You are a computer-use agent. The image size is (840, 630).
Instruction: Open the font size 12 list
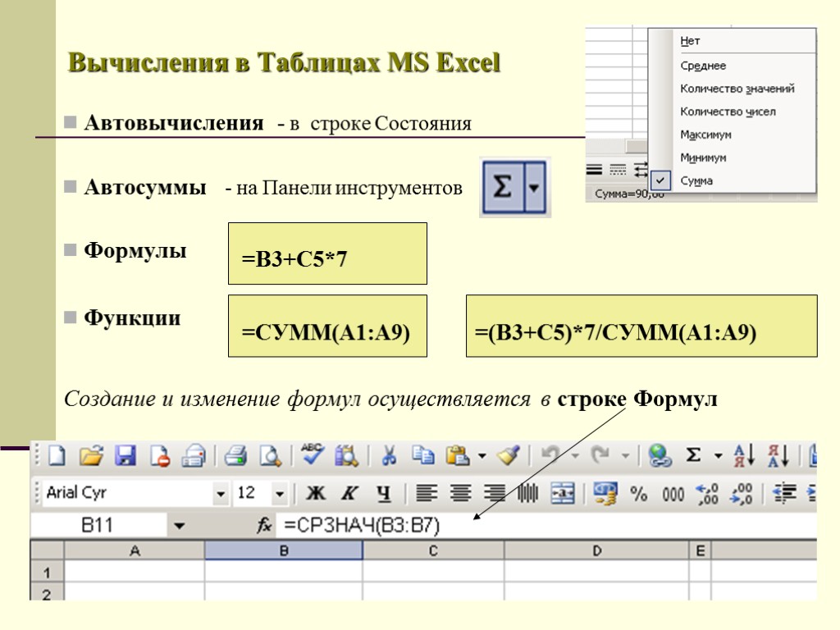click(x=280, y=494)
